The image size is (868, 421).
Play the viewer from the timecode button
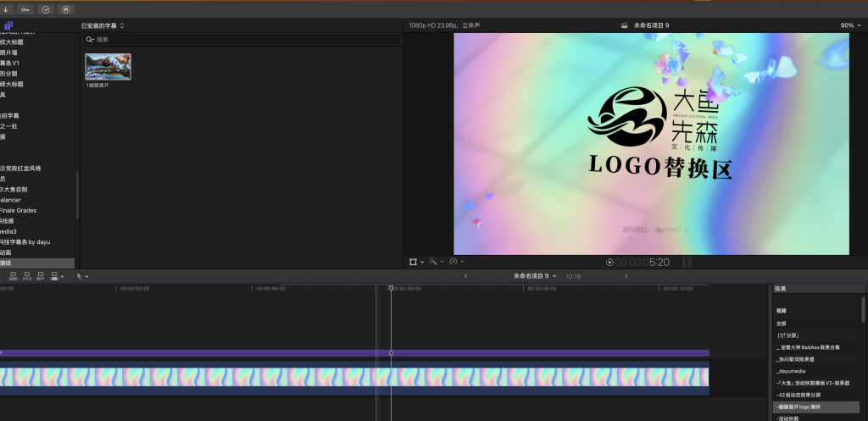609,263
